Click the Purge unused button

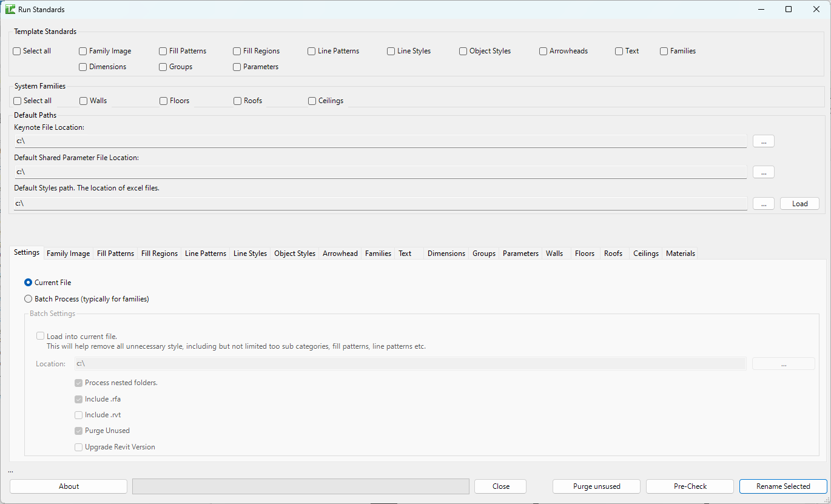[596, 486]
